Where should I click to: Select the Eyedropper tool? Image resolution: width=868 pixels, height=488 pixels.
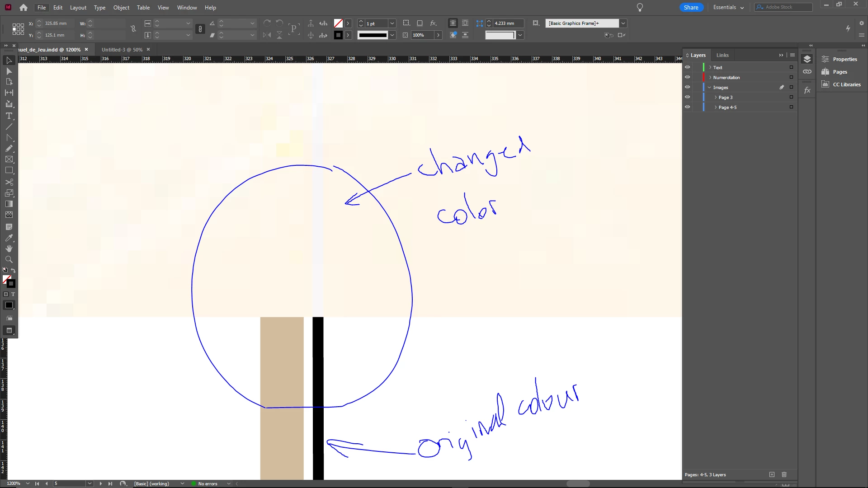coord(9,238)
